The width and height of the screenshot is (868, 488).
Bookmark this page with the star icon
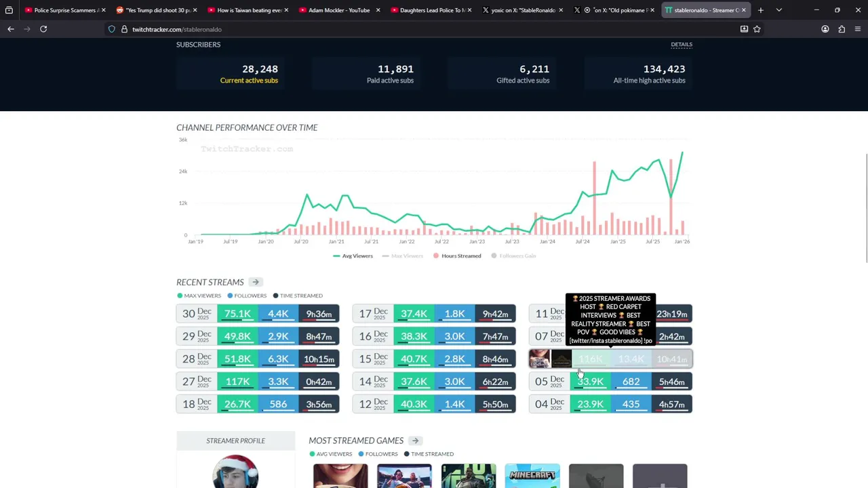pos(757,29)
